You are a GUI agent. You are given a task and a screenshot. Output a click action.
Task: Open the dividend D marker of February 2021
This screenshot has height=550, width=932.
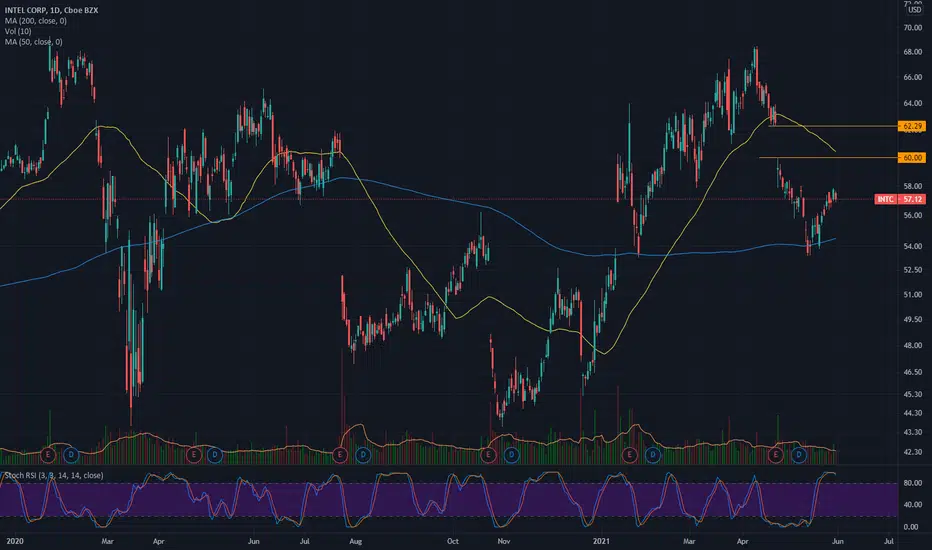click(x=653, y=455)
